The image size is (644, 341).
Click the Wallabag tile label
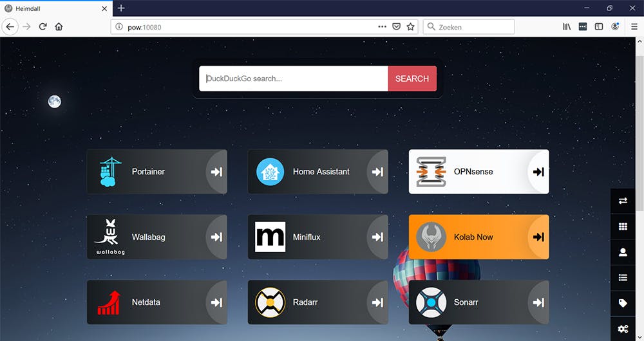click(148, 237)
